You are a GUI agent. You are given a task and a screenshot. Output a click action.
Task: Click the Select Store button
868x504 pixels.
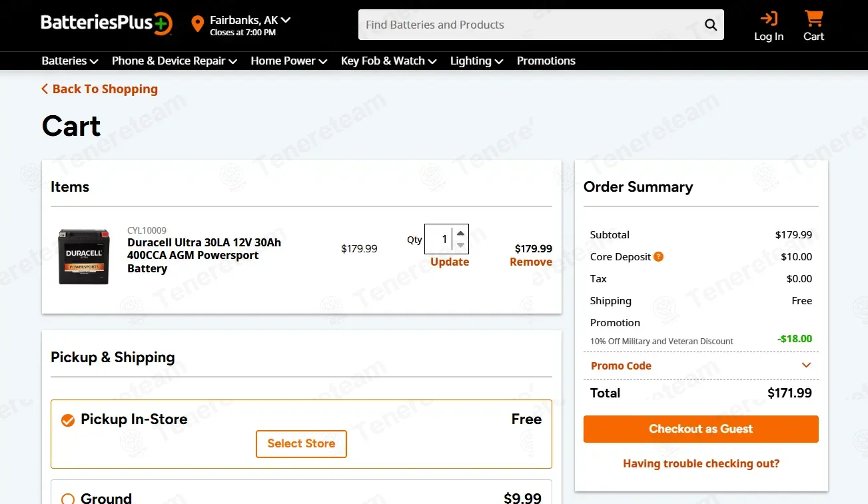(x=302, y=443)
